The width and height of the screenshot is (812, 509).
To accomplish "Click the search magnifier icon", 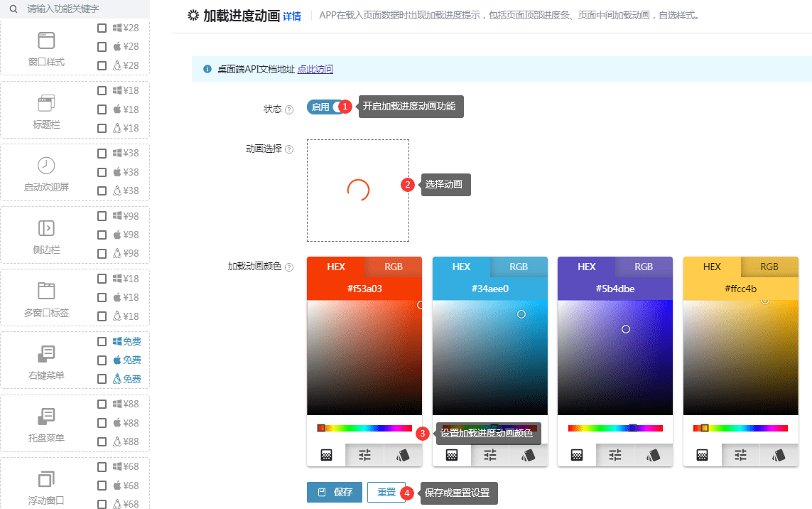I will coord(13,9).
